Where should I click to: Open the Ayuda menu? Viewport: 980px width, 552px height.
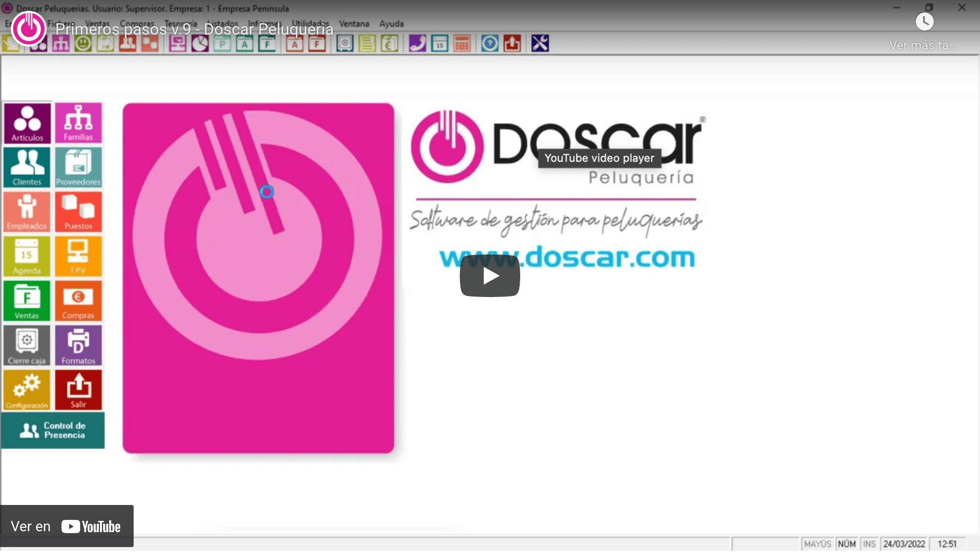click(x=392, y=24)
